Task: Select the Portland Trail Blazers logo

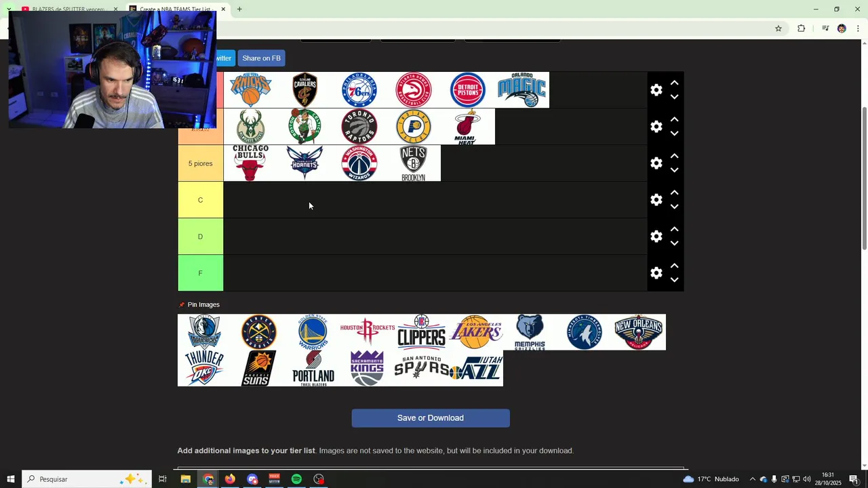Action: (313, 368)
